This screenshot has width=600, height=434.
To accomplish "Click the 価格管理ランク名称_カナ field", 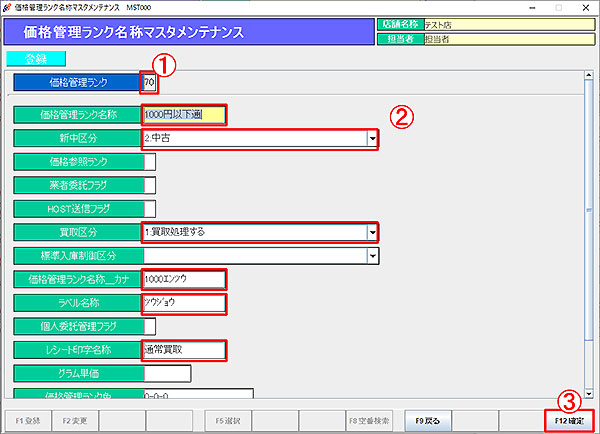I will point(184,279).
